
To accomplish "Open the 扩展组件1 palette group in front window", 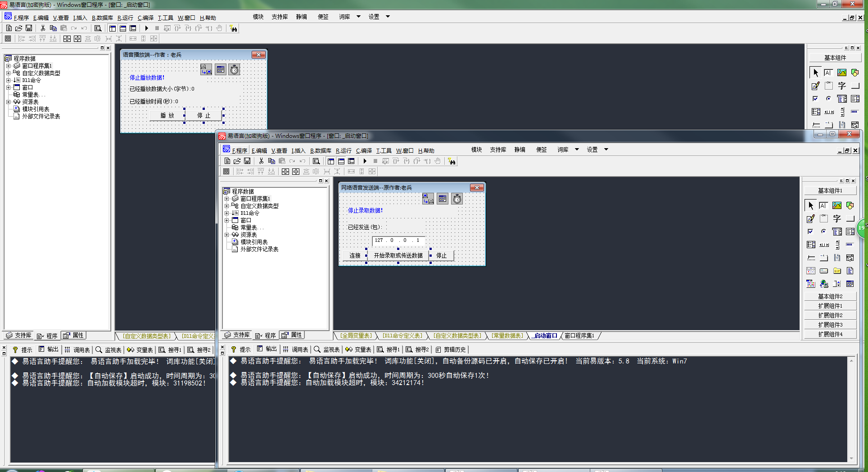I will [830, 306].
